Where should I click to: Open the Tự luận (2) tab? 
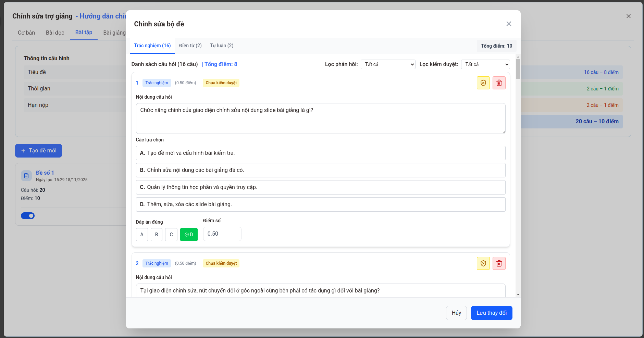221,46
